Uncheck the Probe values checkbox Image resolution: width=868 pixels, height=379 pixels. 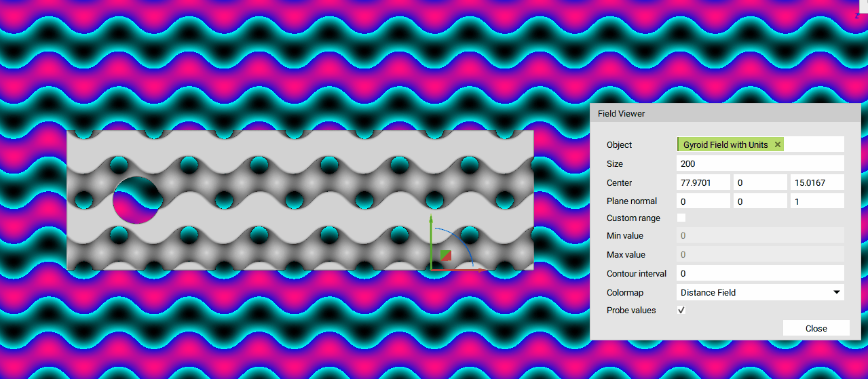(681, 310)
